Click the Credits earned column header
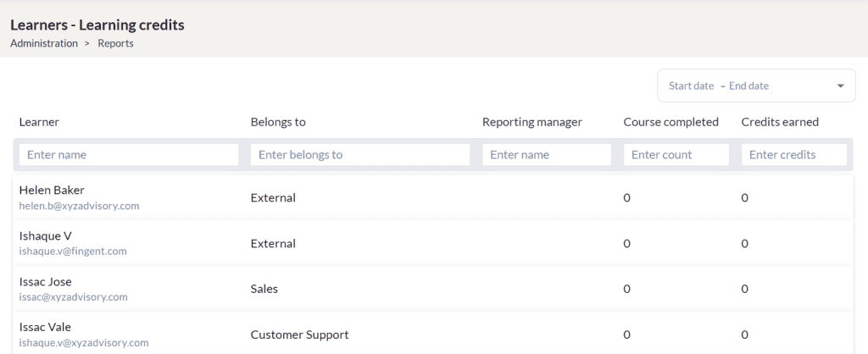The image size is (868, 354). [780, 122]
